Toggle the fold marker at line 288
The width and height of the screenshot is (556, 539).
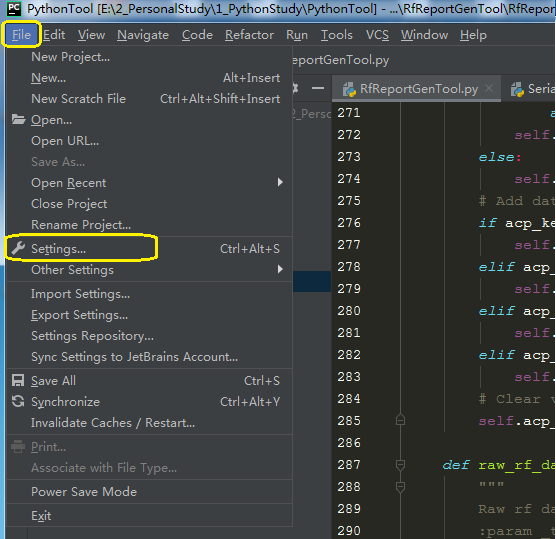(400, 487)
